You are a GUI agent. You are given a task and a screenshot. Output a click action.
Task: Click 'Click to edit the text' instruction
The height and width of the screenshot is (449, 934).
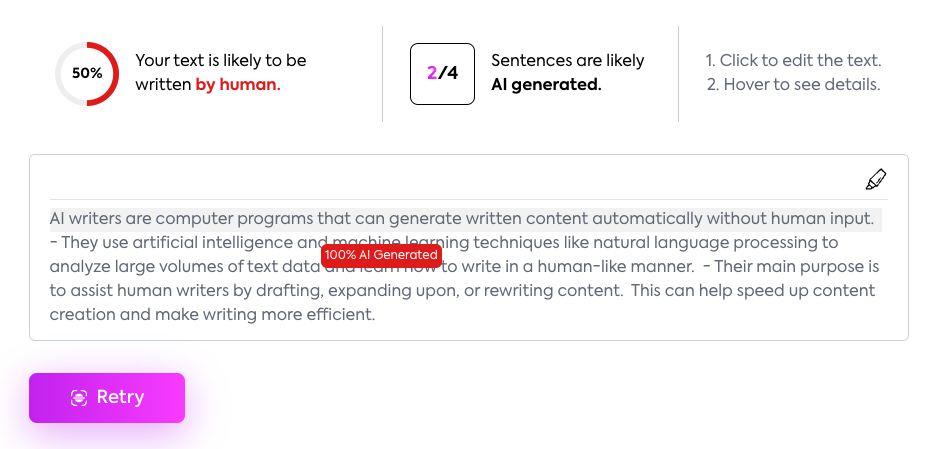793,60
